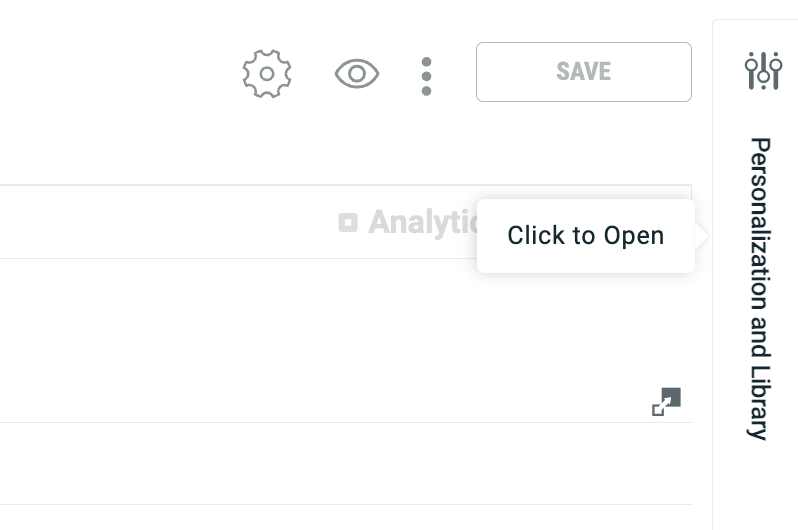
Task: Show preview via eye icon left of dots
Action: point(357,74)
